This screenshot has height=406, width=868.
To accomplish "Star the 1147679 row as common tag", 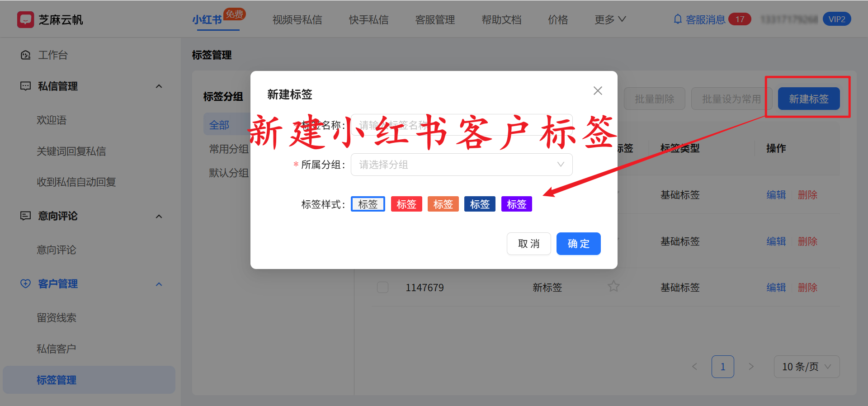I will tap(613, 286).
